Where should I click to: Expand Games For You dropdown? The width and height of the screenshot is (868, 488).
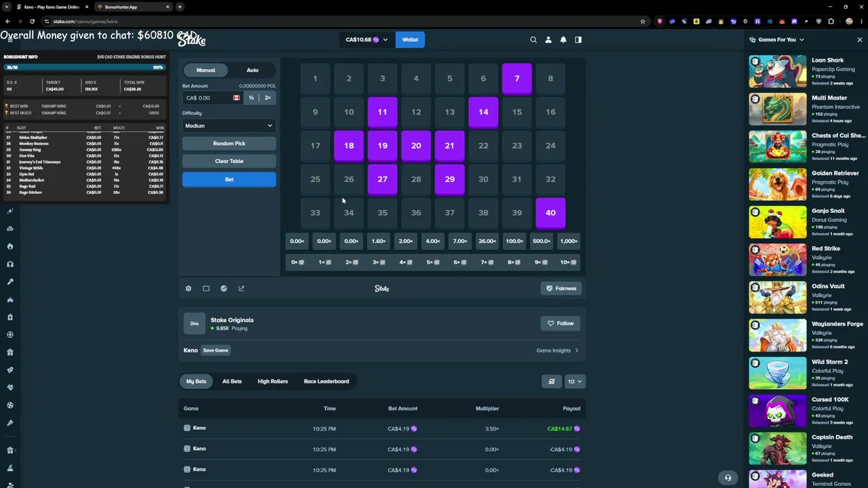(777, 40)
